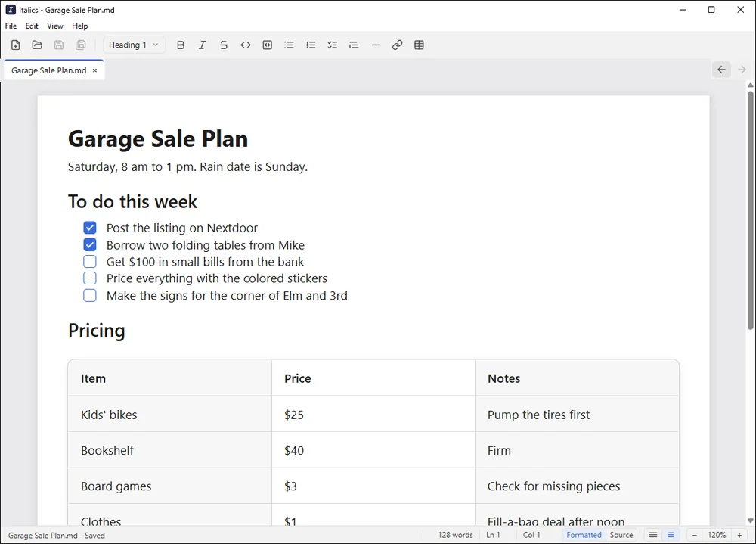This screenshot has height=544, width=756.
Task: Click the Price column header
Action: click(x=373, y=378)
